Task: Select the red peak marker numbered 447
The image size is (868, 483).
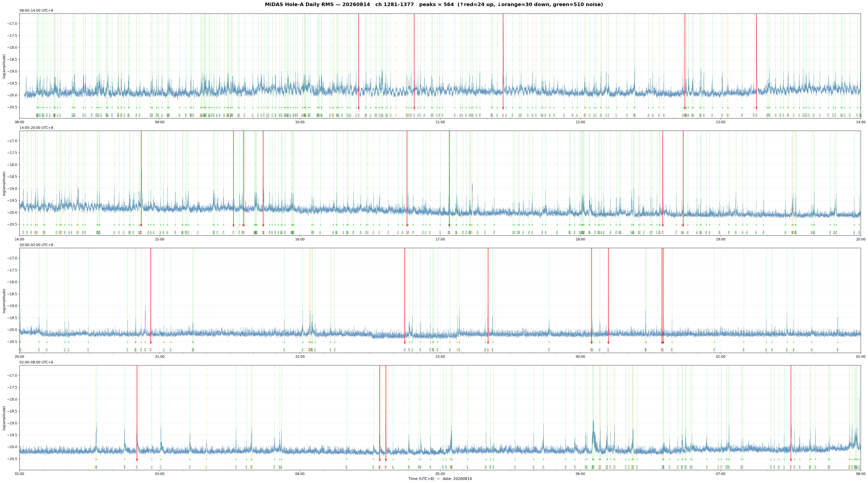Action: pos(488,342)
